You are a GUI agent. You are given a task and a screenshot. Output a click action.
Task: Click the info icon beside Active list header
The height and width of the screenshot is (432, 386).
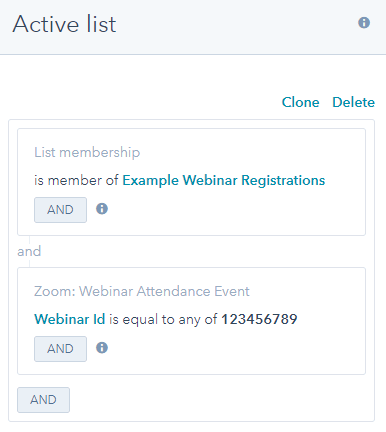(364, 23)
